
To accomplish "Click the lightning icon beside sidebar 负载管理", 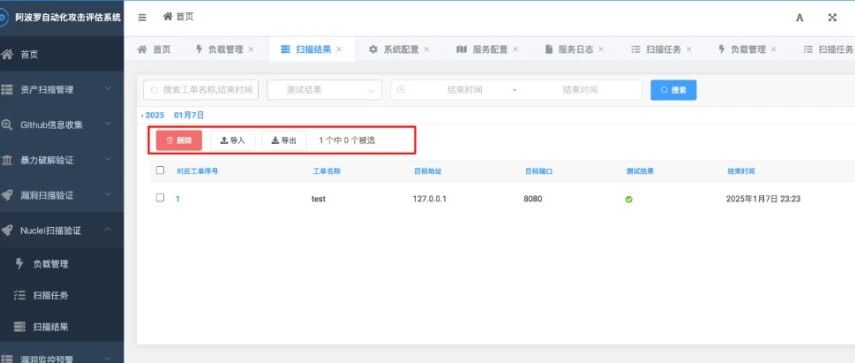I will [20, 264].
